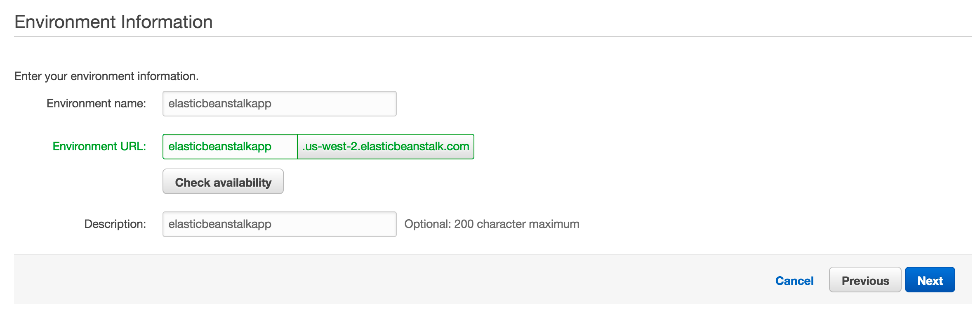
Task: Click the Environment name label
Action: pos(97,103)
